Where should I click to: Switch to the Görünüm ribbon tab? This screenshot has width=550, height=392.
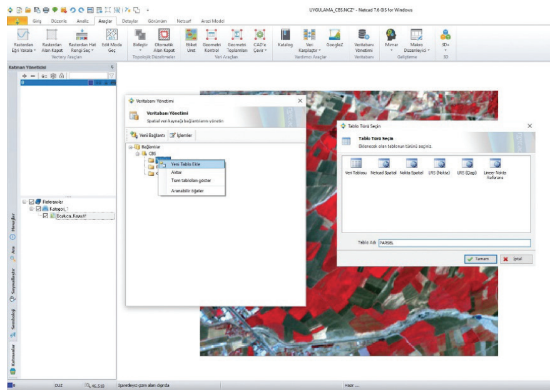[x=156, y=21]
